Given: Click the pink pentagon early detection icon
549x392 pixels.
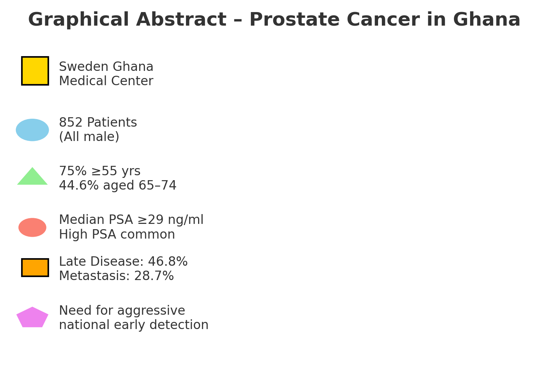Looking at the screenshot, I should (x=32, y=318).
